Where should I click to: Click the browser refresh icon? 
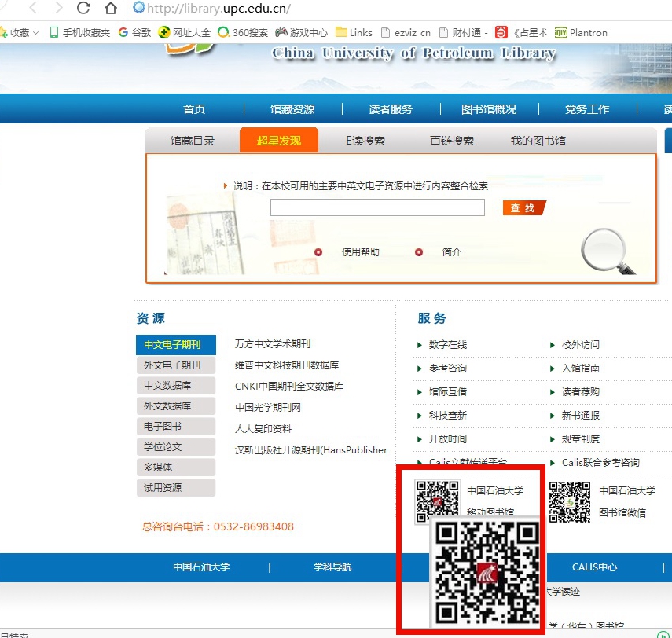(83, 8)
